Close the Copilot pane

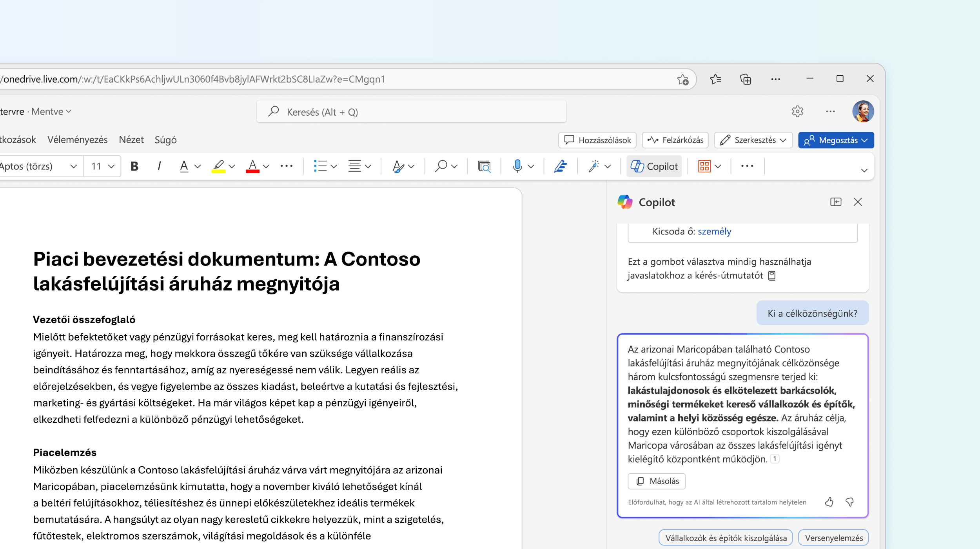(x=858, y=202)
